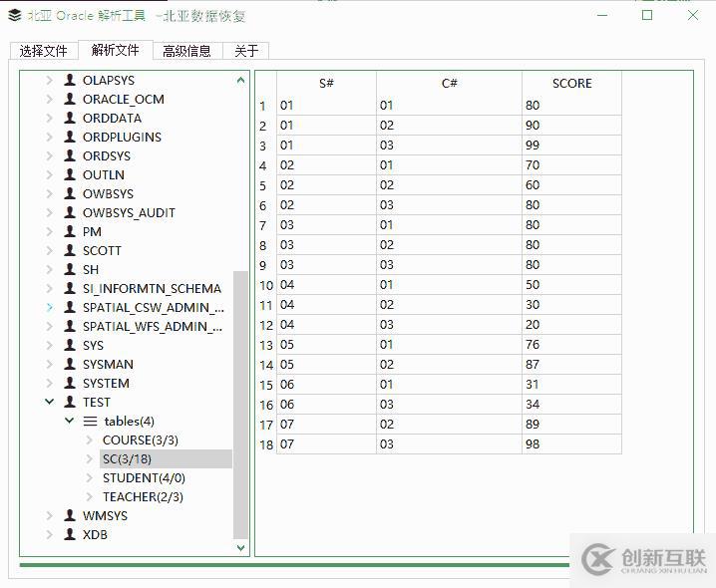Screen dimensions: 716x588
Task: Click the user icon beside OUTLN
Action: point(70,174)
